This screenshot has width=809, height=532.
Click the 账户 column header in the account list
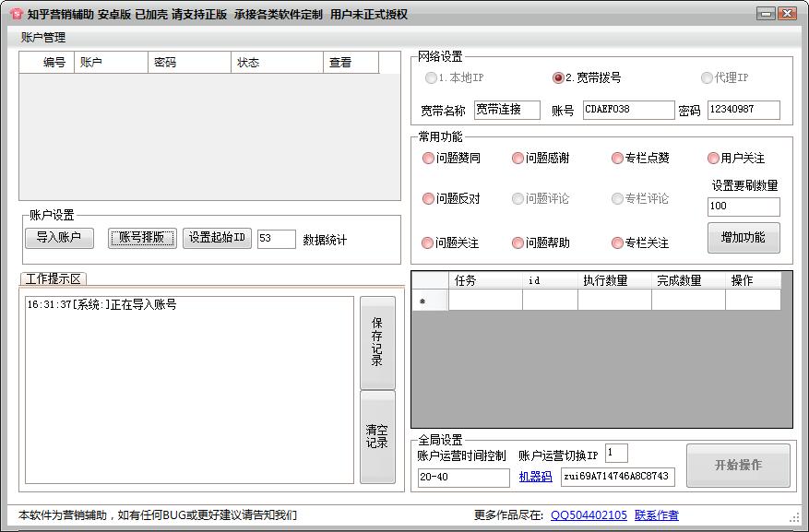(112, 63)
